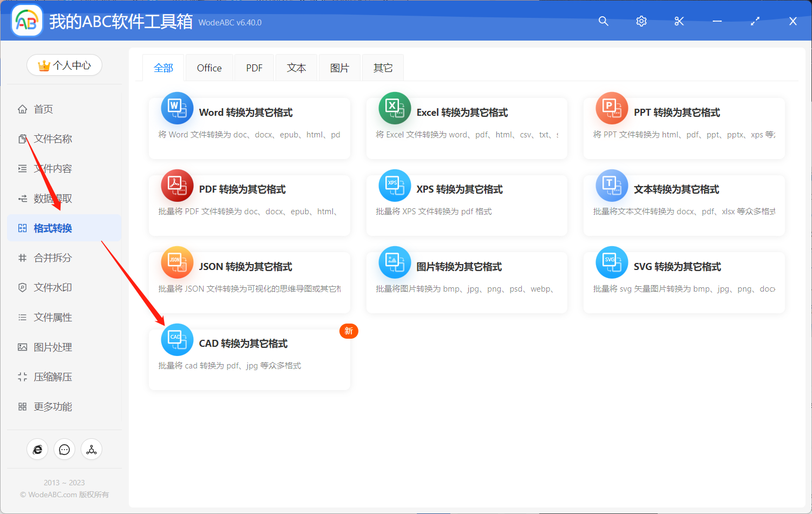Open the chat feedback bubble at bottom left

(x=64, y=449)
